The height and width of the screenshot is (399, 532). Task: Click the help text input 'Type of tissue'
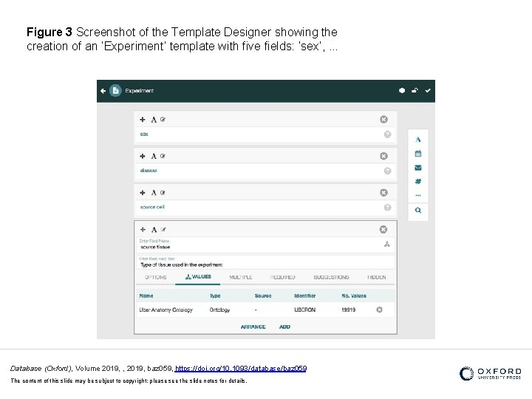[266, 262]
